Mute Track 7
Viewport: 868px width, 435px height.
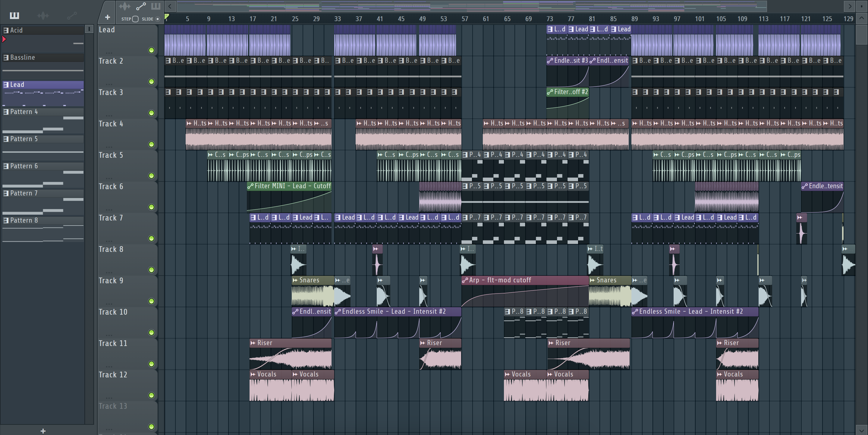click(x=151, y=238)
